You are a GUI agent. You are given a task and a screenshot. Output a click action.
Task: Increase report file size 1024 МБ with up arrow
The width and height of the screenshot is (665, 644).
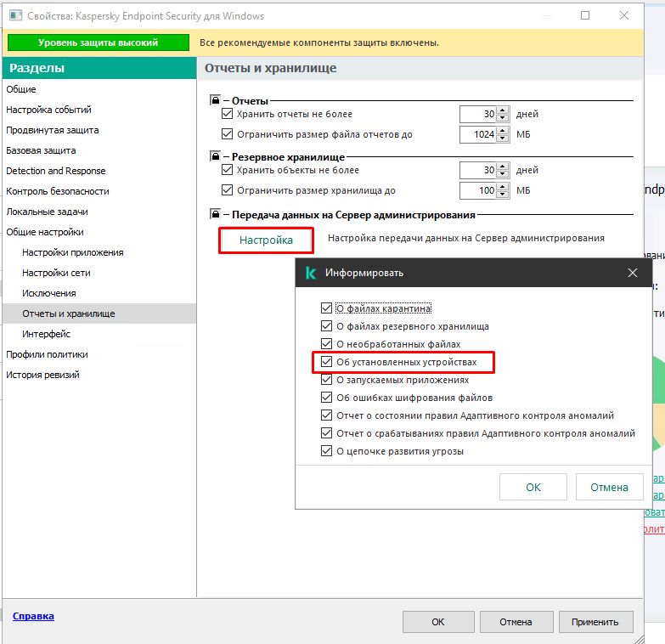click(x=503, y=130)
